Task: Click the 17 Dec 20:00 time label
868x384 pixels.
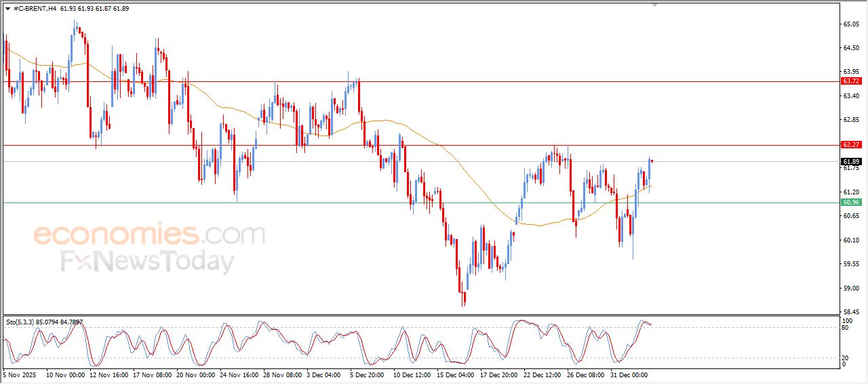Action: [x=499, y=374]
